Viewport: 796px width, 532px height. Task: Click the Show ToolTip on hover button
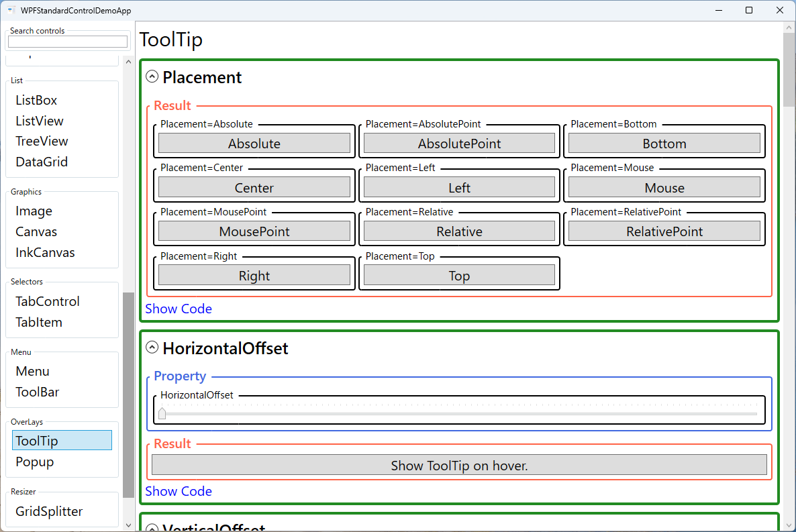tap(460, 465)
